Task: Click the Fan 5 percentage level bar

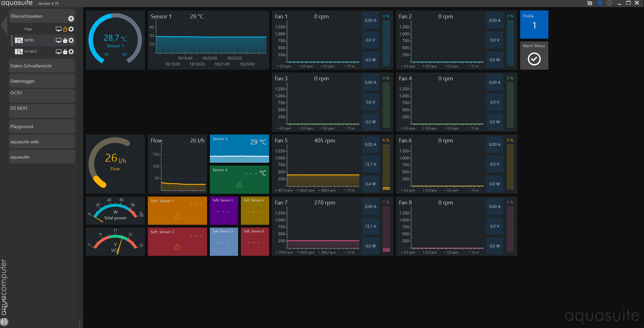Action: coord(386,167)
